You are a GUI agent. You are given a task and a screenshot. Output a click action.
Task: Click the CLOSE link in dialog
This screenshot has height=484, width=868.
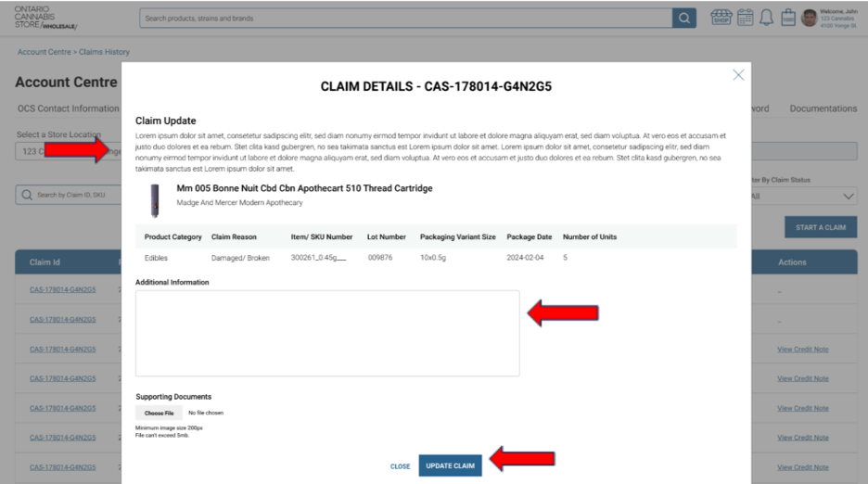point(401,466)
